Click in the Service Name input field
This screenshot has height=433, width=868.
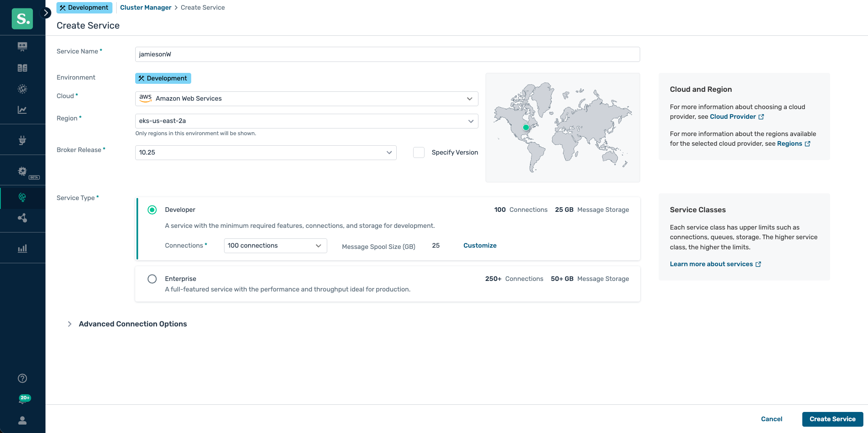tap(387, 54)
